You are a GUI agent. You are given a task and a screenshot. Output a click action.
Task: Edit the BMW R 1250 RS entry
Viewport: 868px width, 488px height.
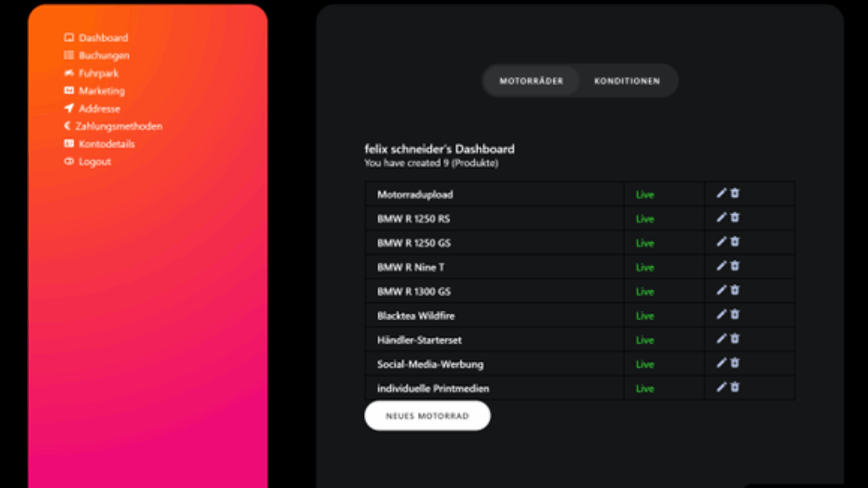pos(721,218)
